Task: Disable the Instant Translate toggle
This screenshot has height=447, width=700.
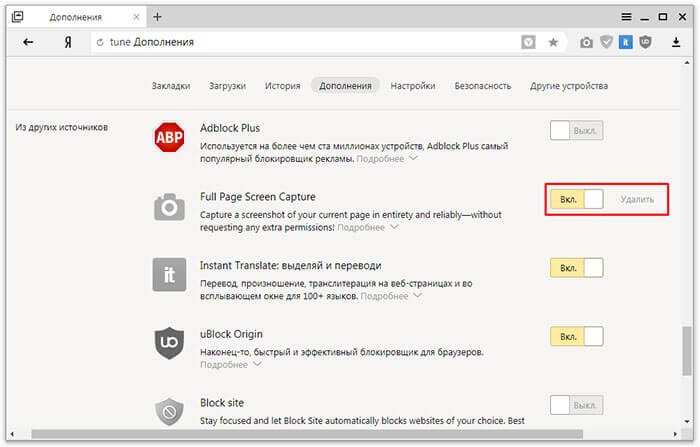Action: coord(577,268)
